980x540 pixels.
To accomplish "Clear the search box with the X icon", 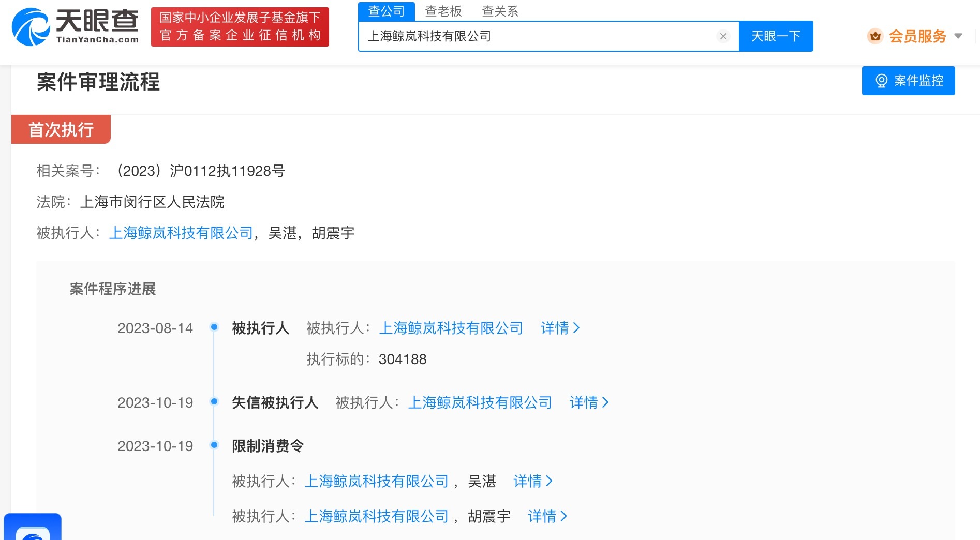I will click(723, 36).
